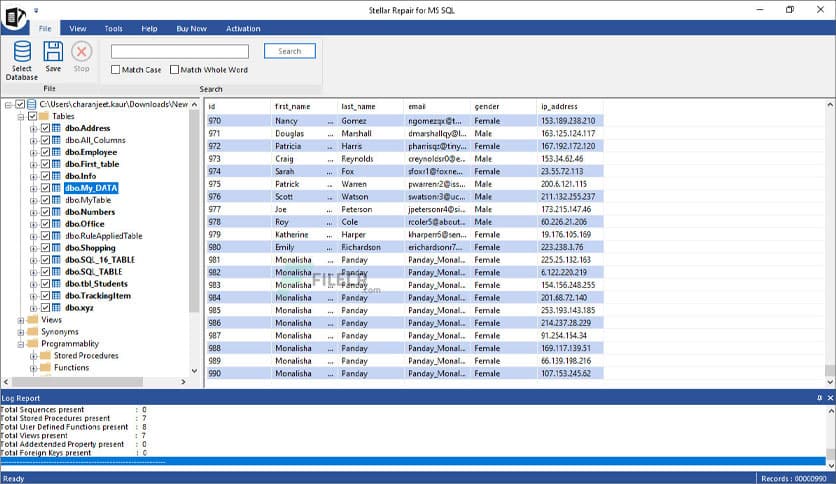Select the dbo.SQL_16_TABLE tree item

pyautogui.click(x=100, y=260)
